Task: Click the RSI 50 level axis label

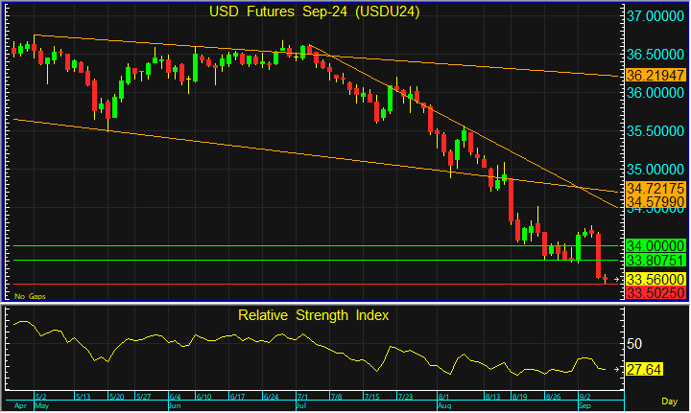Action: (633, 343)
